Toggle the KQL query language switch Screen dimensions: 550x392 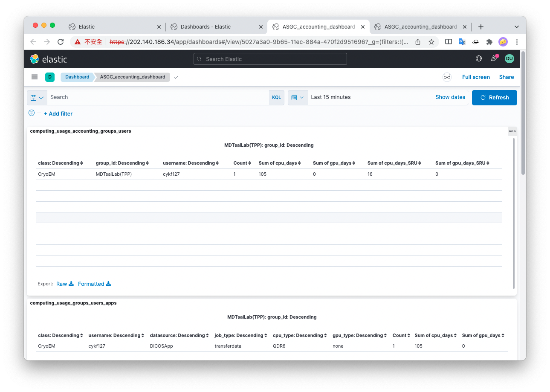click(277, 97)
